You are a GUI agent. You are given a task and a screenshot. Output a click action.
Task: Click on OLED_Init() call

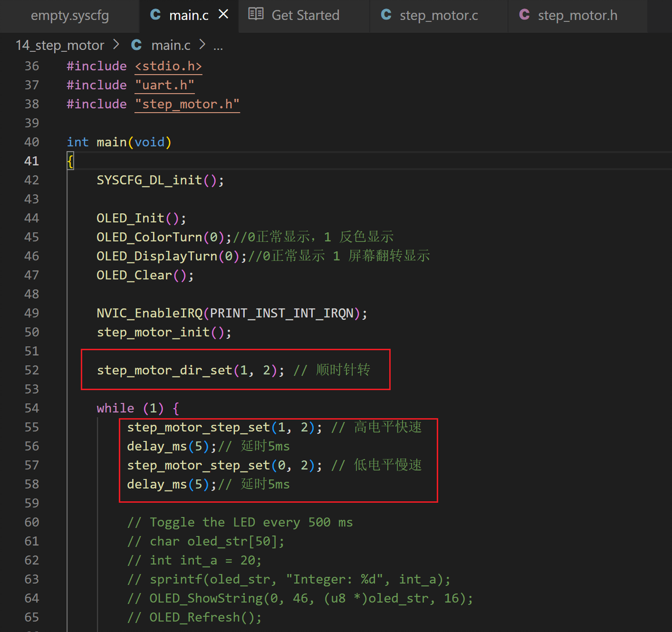click(x=142, y=219)
